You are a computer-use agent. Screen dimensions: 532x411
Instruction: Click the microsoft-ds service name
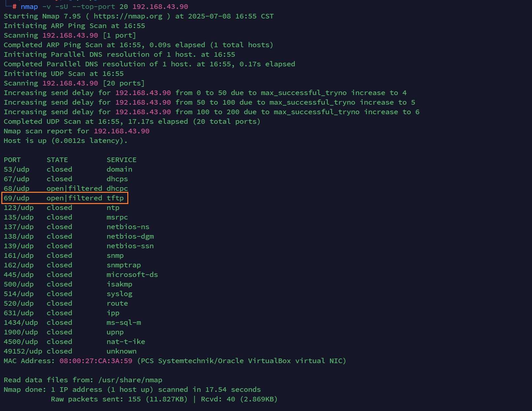[x=132, y=275]
